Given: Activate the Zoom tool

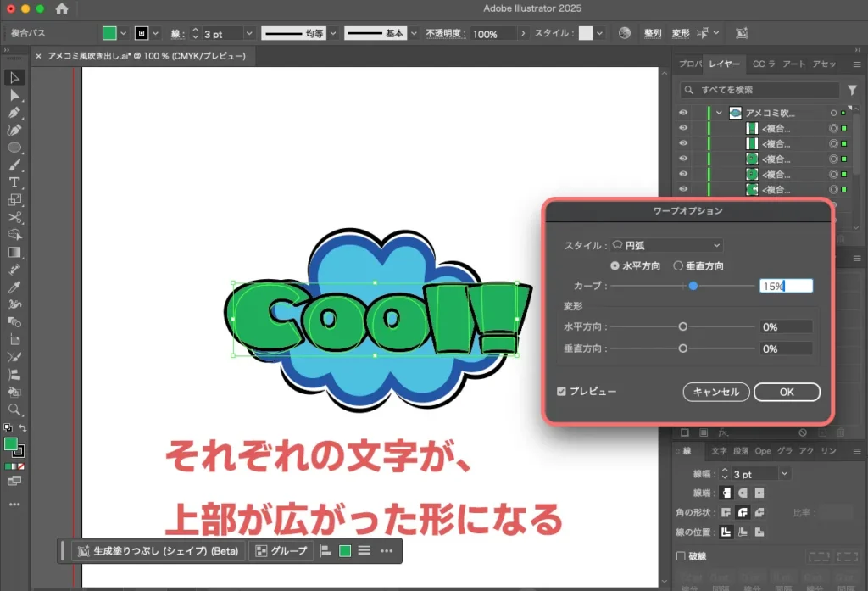Looking at the screenshot, I should click(13, 410).
